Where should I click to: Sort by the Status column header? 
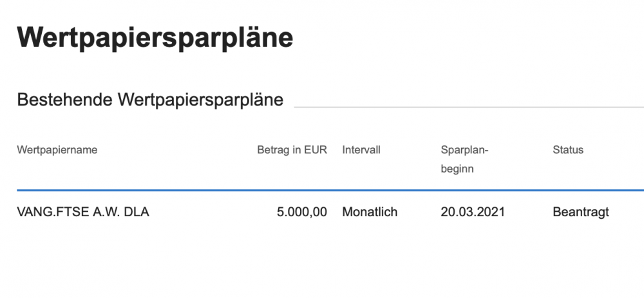[568, 150]
